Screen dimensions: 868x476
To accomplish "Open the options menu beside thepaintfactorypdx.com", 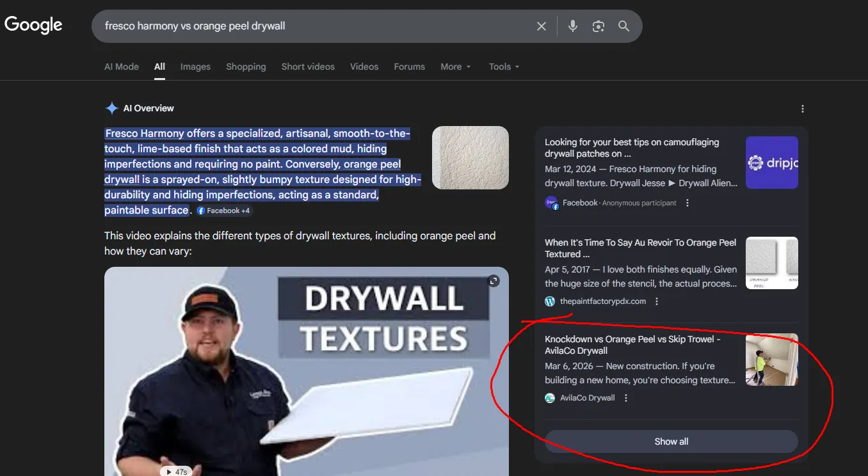I will tap(656, 301).
